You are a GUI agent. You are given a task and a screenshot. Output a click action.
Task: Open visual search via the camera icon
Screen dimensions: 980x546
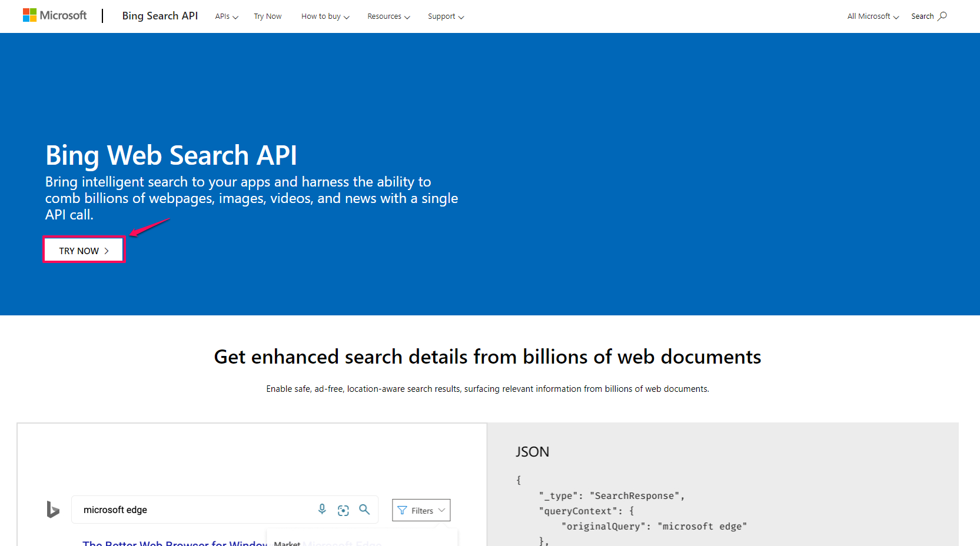click(x=343, y=510)
